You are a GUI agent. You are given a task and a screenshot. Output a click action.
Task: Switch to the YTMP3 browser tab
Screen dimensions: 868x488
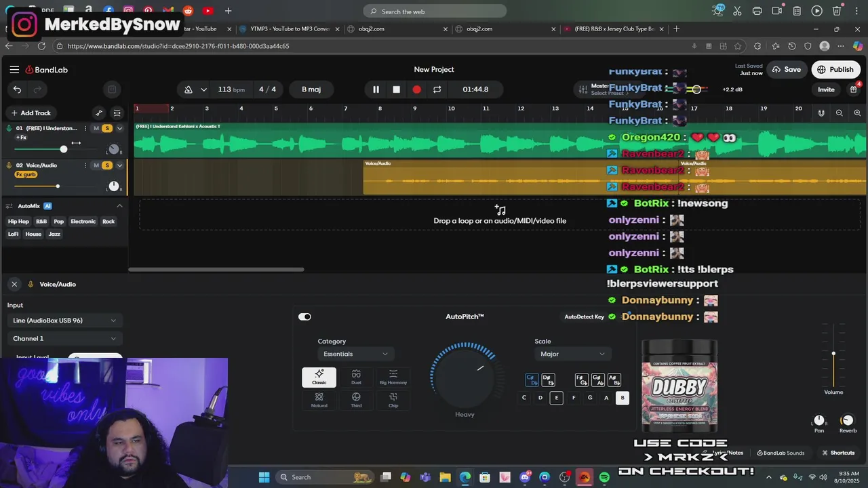290,29
